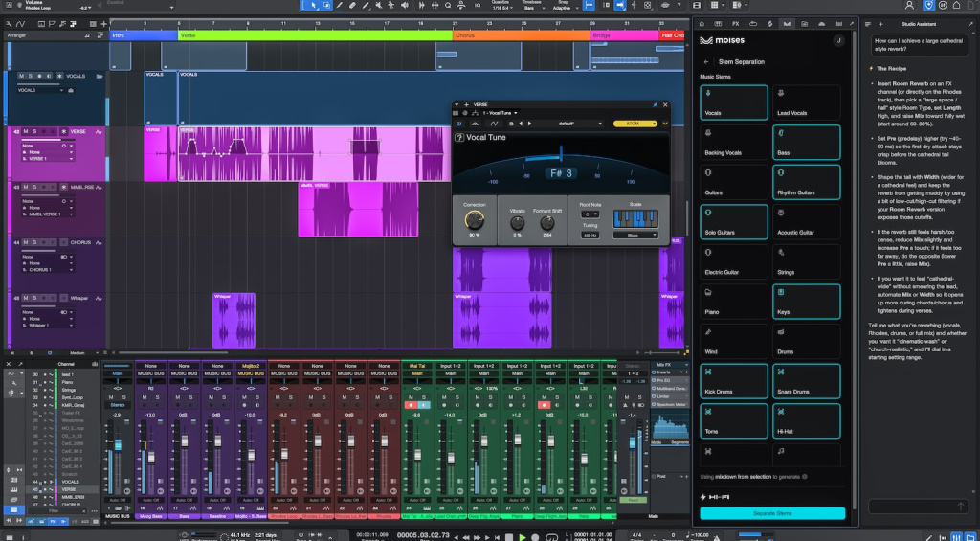Close the mixer panel with X icon
The image size is (980, 541).
pos(9,364)
